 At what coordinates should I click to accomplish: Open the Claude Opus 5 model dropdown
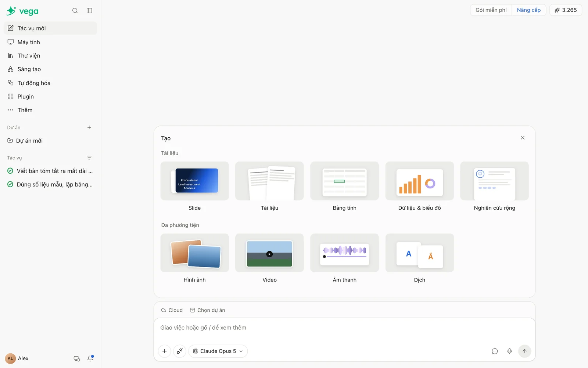pyautogui.click(x=218, y=351)
